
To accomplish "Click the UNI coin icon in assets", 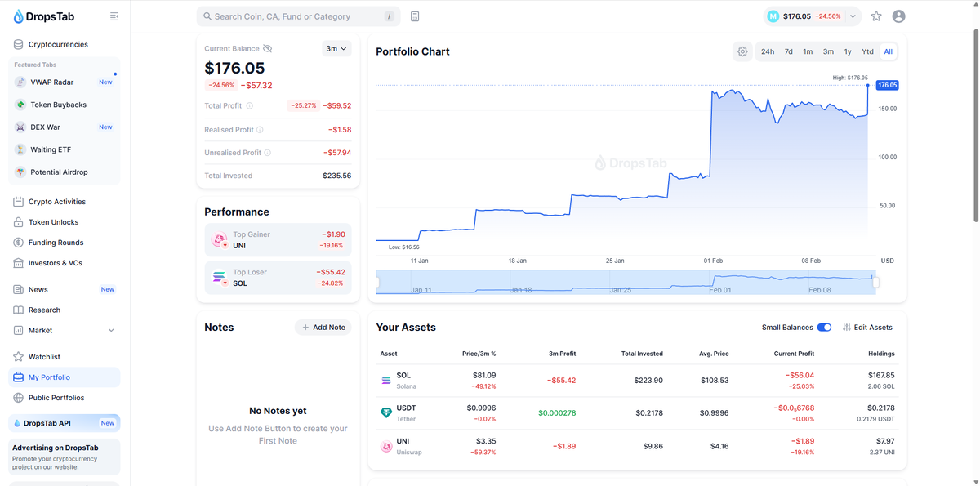I will pos(386,447).
